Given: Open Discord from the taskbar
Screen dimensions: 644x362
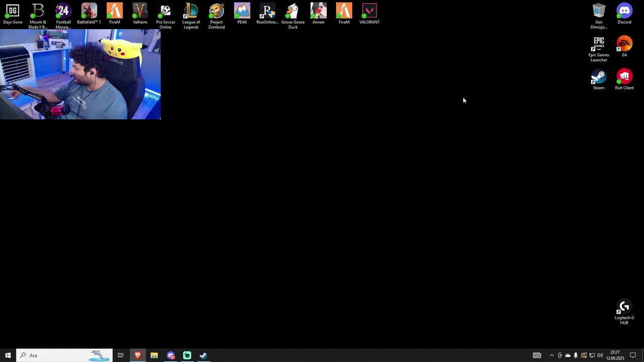Looking at the screenshot, I should pos(171,355).
